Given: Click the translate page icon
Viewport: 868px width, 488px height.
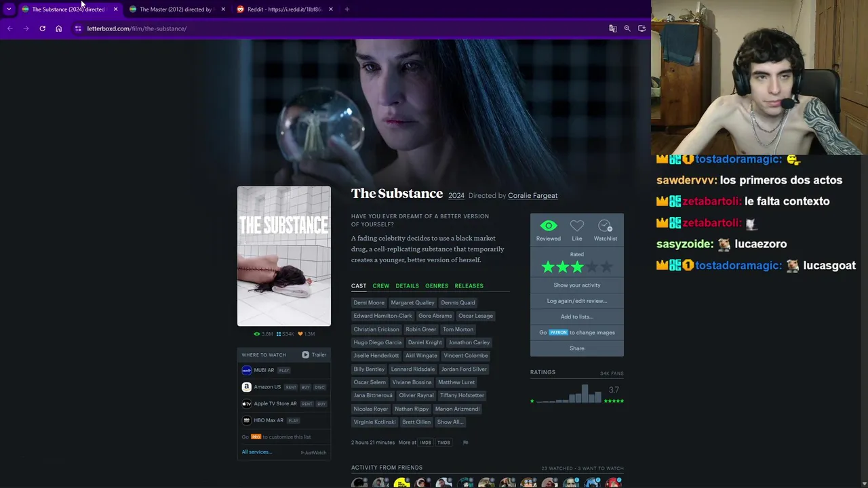Looking at the screenshot, I should 612,28.
